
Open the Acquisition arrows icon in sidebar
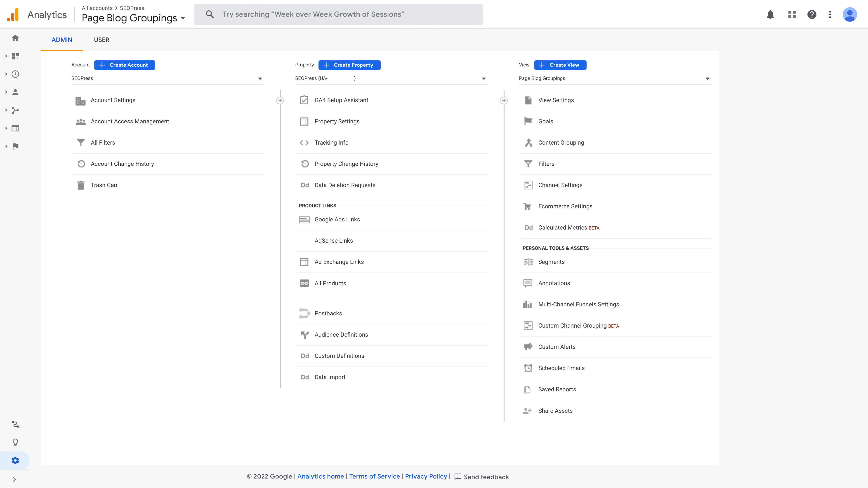(15, 110)
